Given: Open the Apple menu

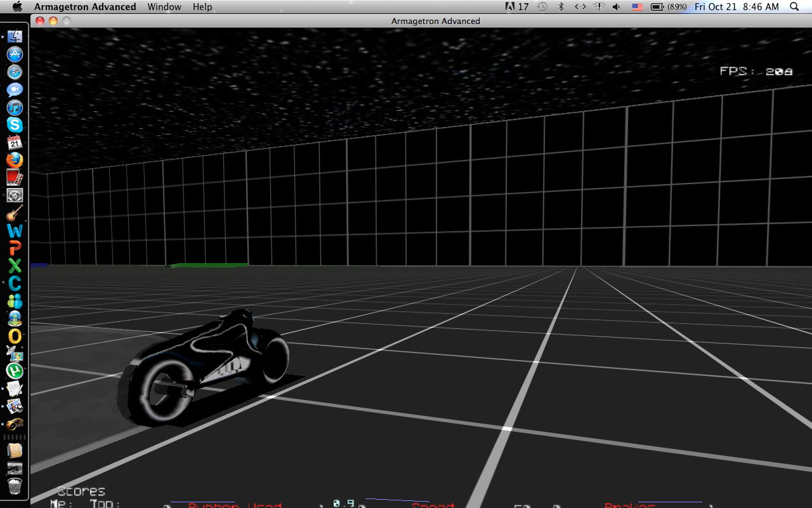Looking at the screenshot, I should tap(17, 7).
